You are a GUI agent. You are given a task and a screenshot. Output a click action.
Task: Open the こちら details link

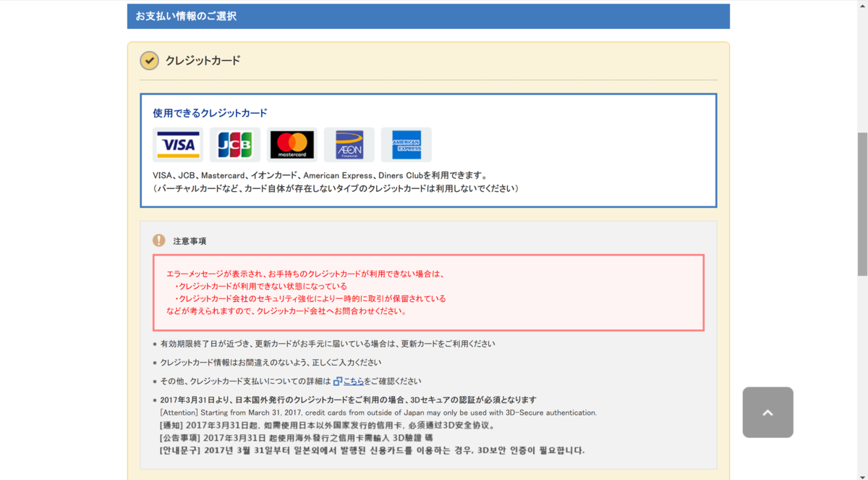click(x=354, y=381)
